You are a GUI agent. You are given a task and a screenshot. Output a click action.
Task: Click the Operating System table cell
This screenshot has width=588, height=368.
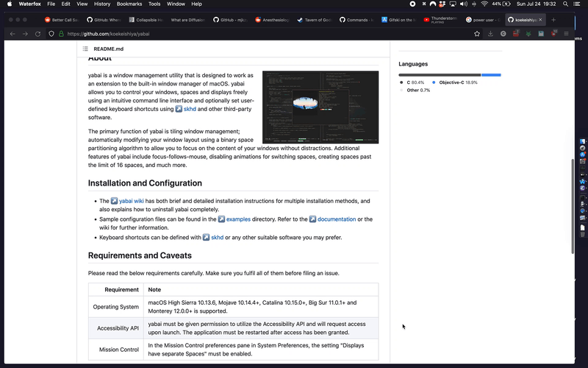pos(116,307)
